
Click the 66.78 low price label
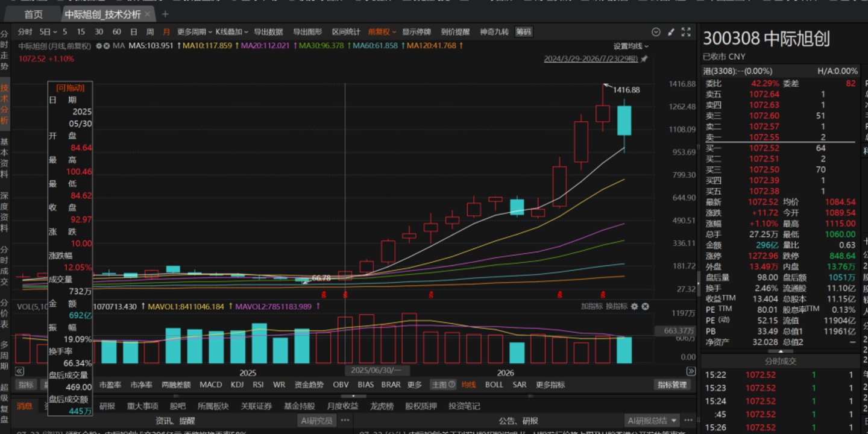(x=321, y=278)
